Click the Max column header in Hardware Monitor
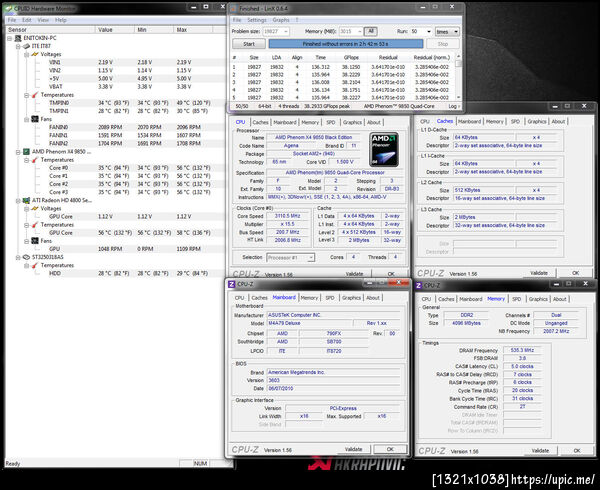 coord(193,29)
